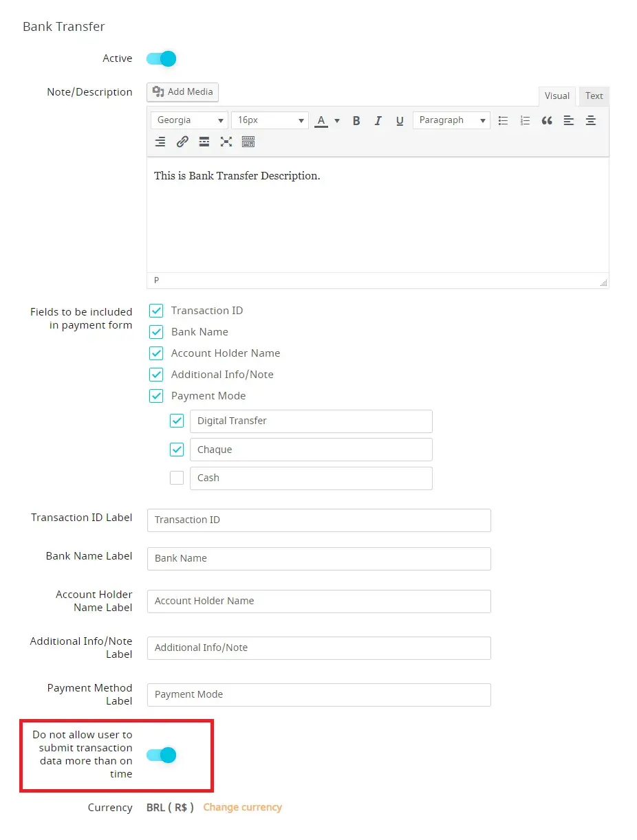Click the underline formatting icon
The height and width of the screenshot is (840, 637).
tap(399, 120)
